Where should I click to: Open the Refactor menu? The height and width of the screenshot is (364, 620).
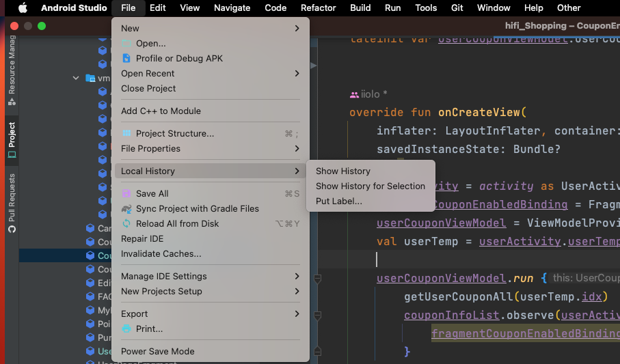coord(319,8)
